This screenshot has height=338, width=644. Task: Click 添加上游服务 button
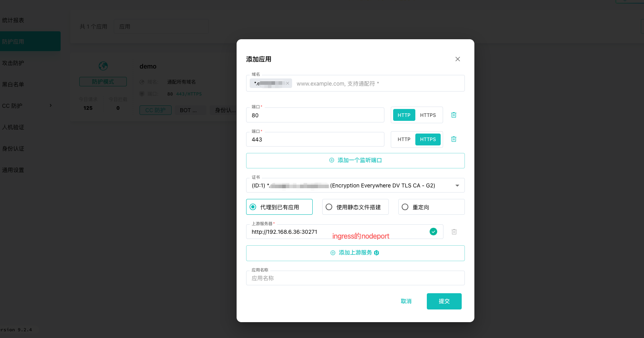tap(355, 253)
